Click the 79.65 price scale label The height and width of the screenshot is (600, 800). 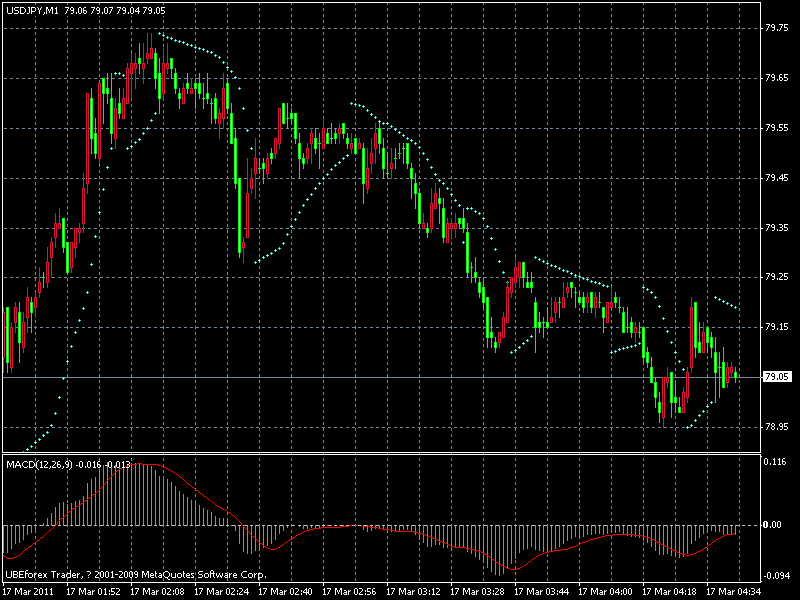777,78
